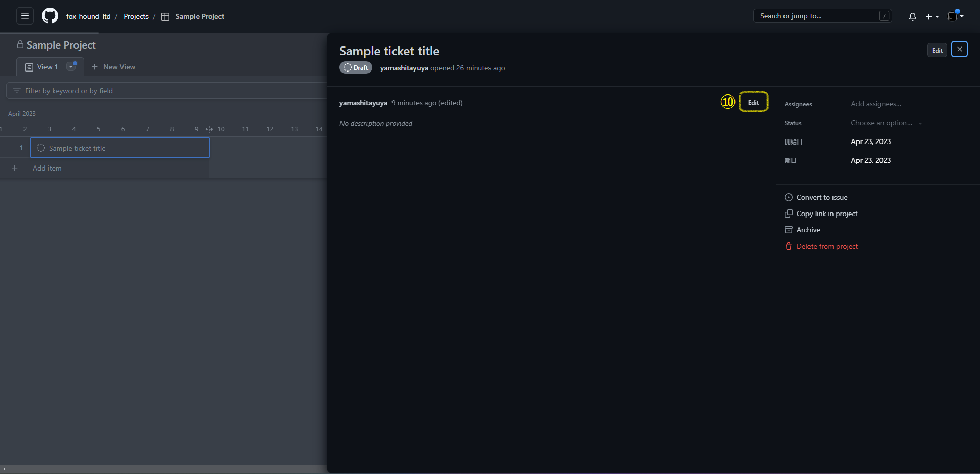Click the filter icon in the filter bar
Image resolution: width=980 pixels, height=474 pixels.
click(x=17, y=90)
